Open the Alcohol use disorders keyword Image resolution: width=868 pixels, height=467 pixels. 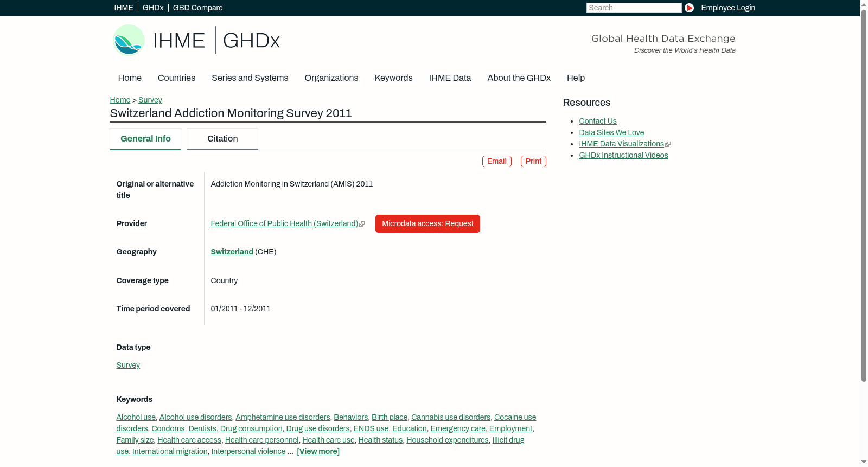point(196,417)
